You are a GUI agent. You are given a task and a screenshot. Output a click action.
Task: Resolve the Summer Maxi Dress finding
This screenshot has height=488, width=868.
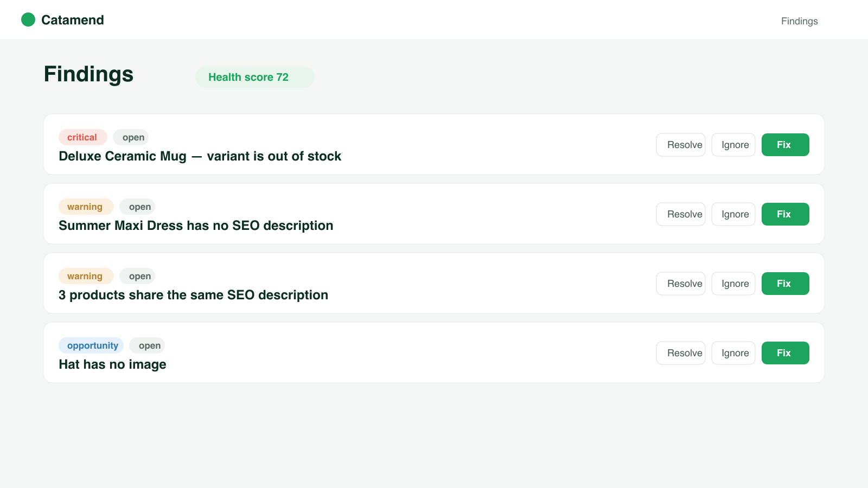(681, 214)
